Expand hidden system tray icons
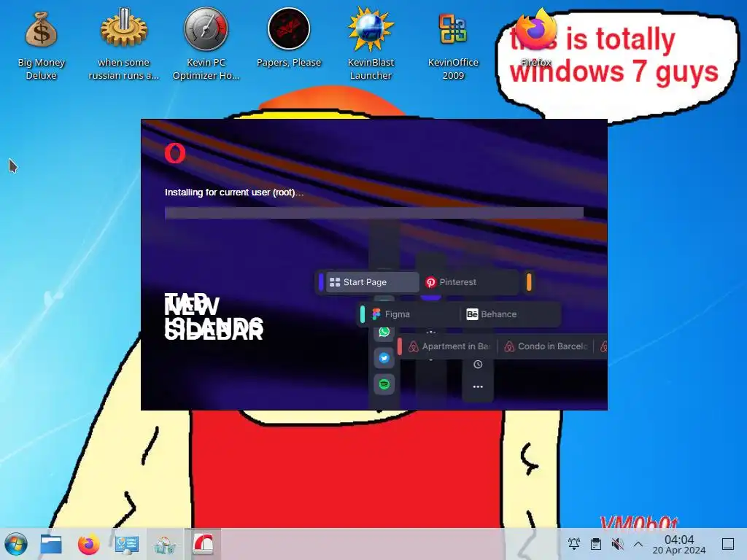This screenshot has width=747, height=560. (638, 544)
